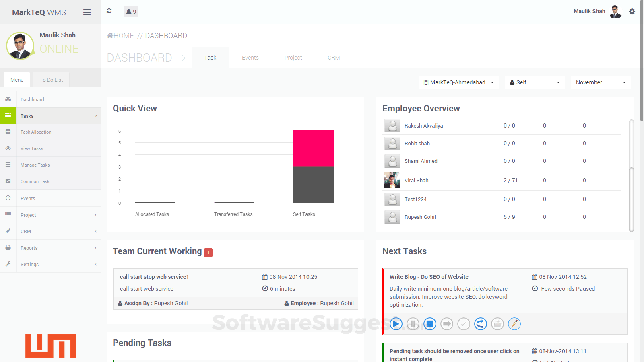Open the MarkTeQ-Ahmedabad branch dropdown

click(459, 82)
